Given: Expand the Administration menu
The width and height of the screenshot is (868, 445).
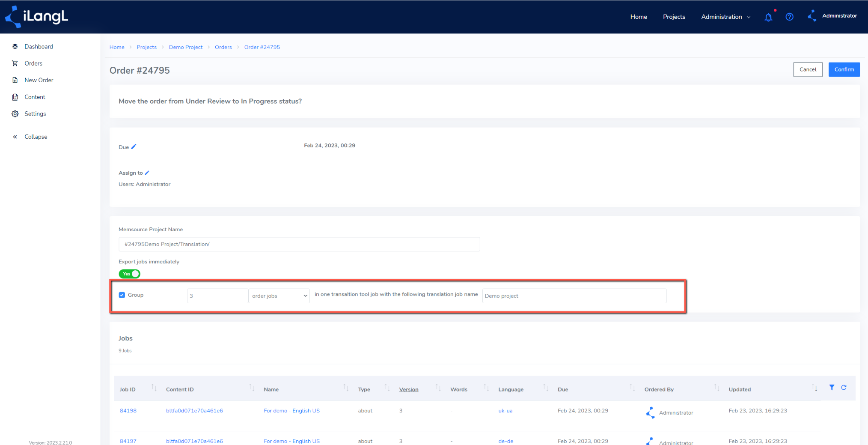Looking at the screenshot, I should (725, 17).
